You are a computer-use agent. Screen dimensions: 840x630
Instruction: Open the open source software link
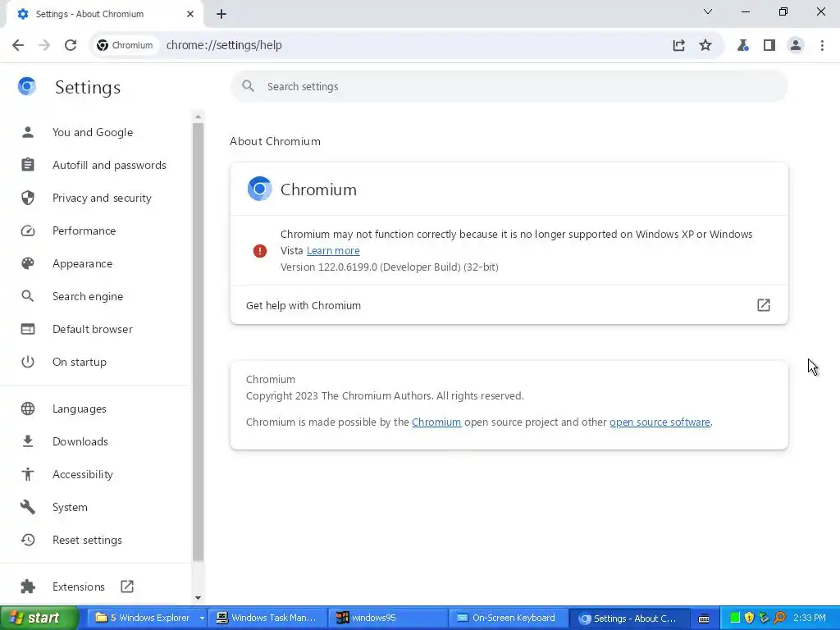pyautogui.click(x=660, y=422)
